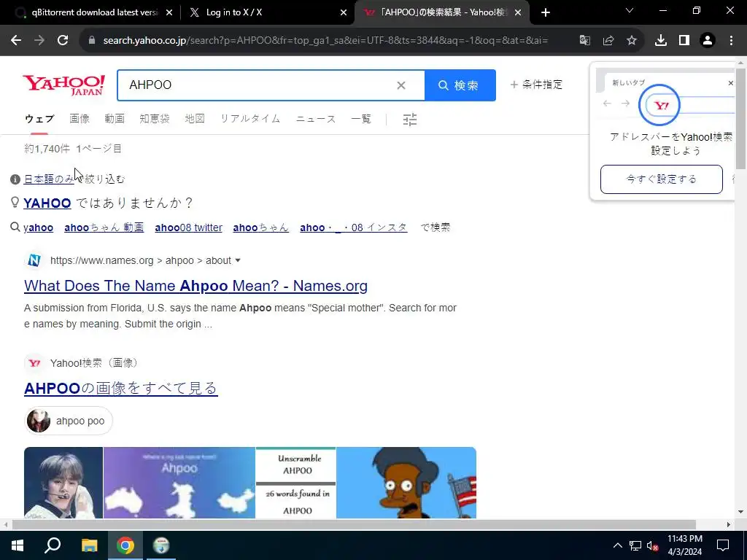Click the blue 検索 search button
The image size is (747, 560).
click(460, 85)
